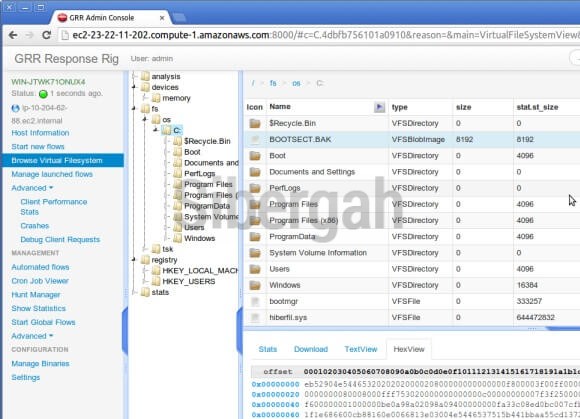This screenshot has width=580, height=419.
Task: Click the HKEY_USERS folder icon in the tree
Action: (156, 281)
